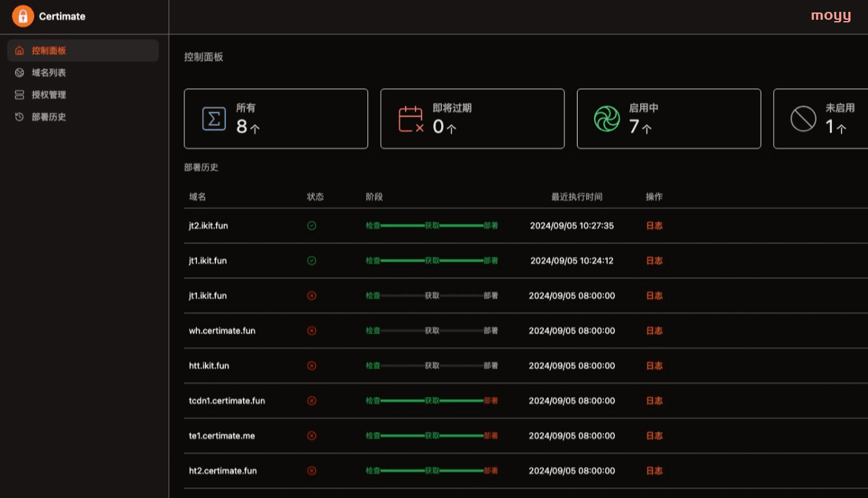The width and height of the screenshot is (868, 498).
Task: Click failed status icon for wh.certimate.fun
Action: click(x=312, y=331)
